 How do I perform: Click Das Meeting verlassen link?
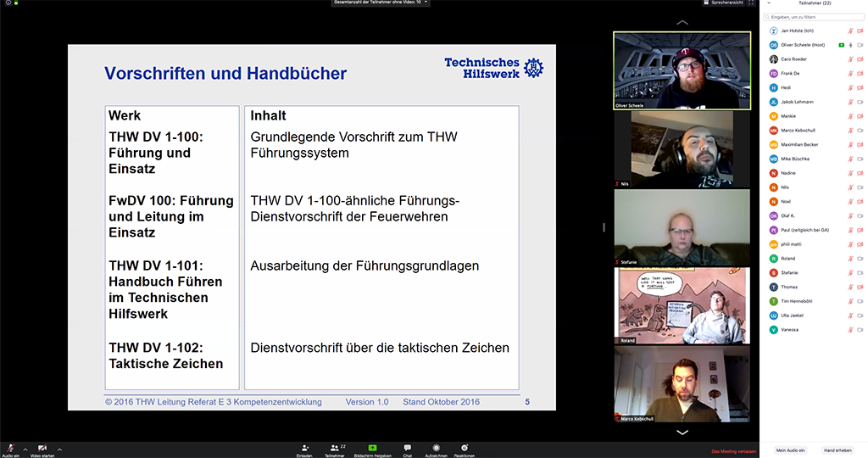tap(733, 451)
